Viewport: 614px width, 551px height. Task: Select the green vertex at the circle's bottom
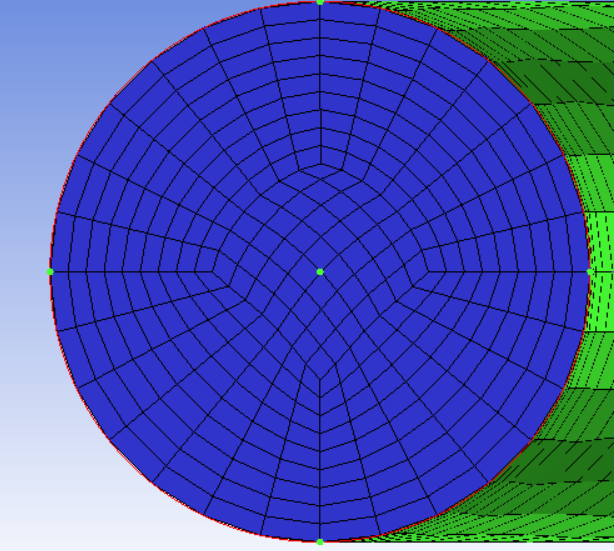tap(320, 542)
